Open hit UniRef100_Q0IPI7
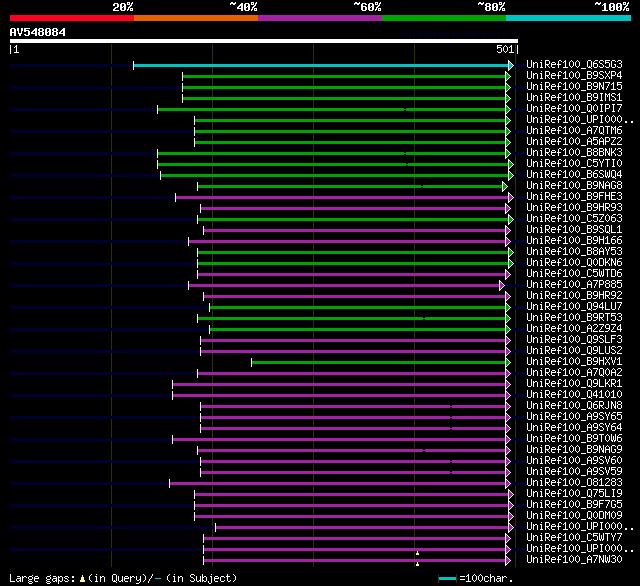The width and height of the screenshot is (640, 586). [x=574, y=109]
